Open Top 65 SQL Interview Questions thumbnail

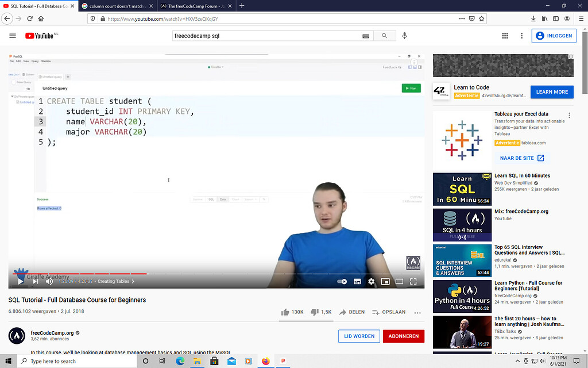[x=462, y=260]
